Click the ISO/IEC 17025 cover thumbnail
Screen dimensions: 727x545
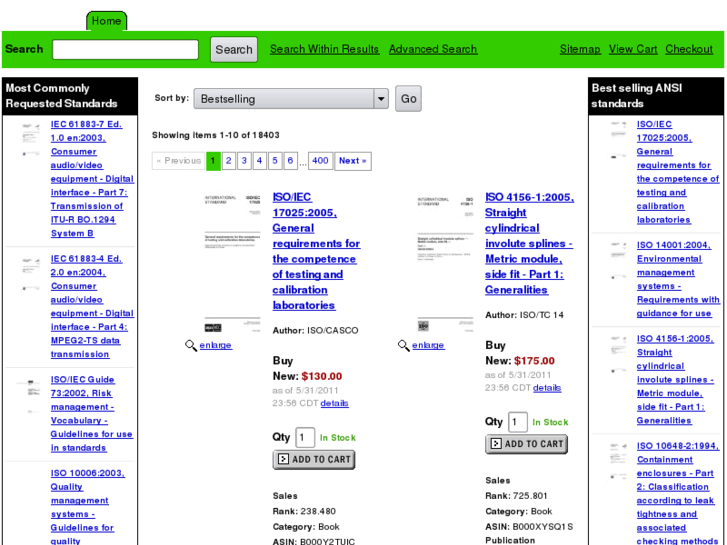point(233,263)
